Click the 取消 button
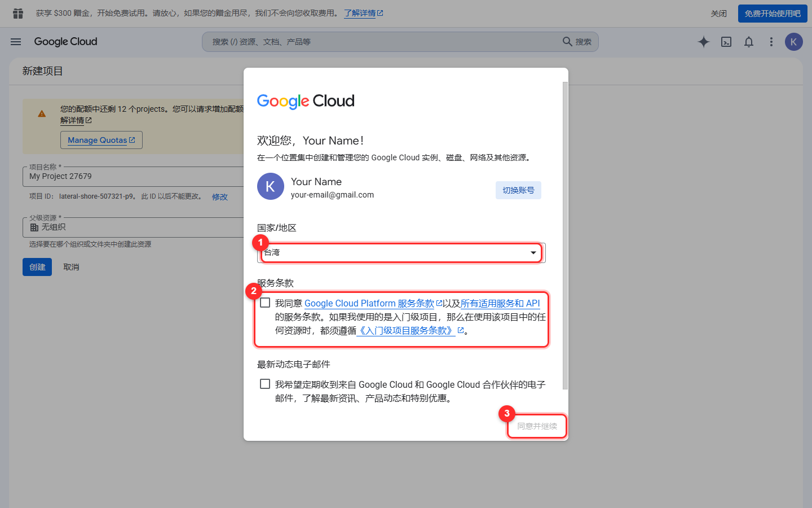 (71, 267)
